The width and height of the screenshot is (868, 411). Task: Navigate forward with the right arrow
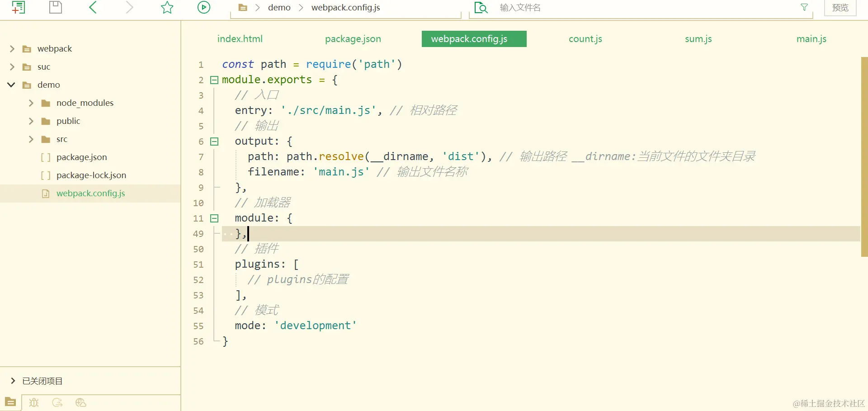click(130, 7)
